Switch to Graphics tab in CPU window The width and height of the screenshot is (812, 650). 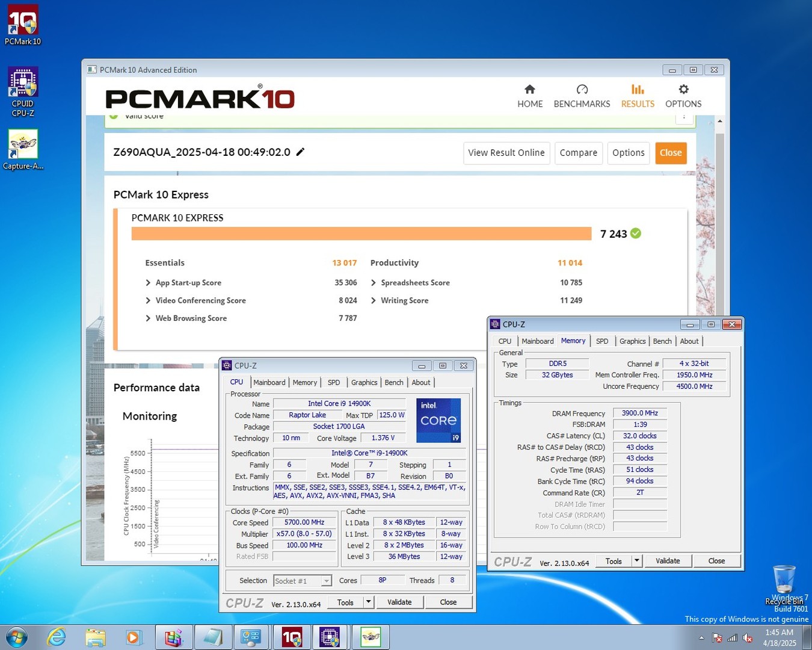pyautogui.click(x=364, y=382)
